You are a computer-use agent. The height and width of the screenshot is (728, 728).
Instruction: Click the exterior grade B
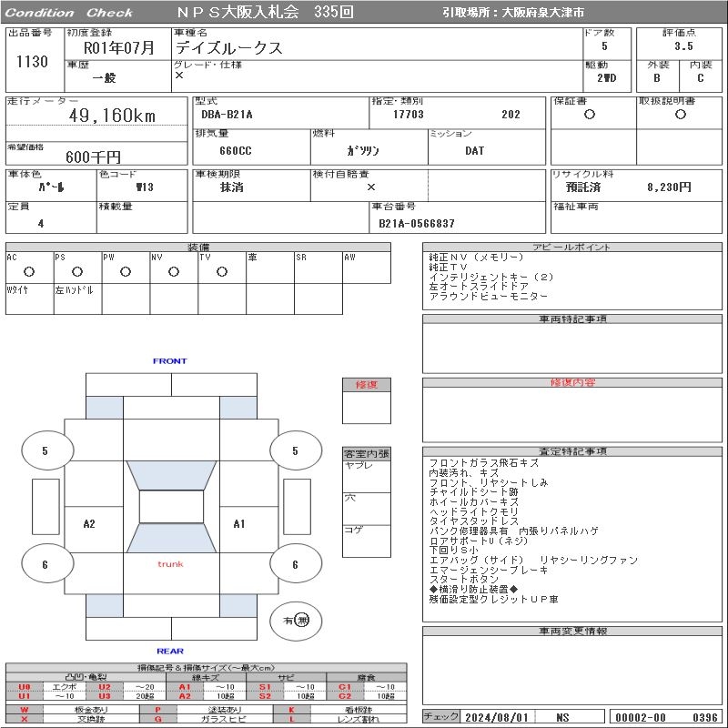(x=657, y=78)
